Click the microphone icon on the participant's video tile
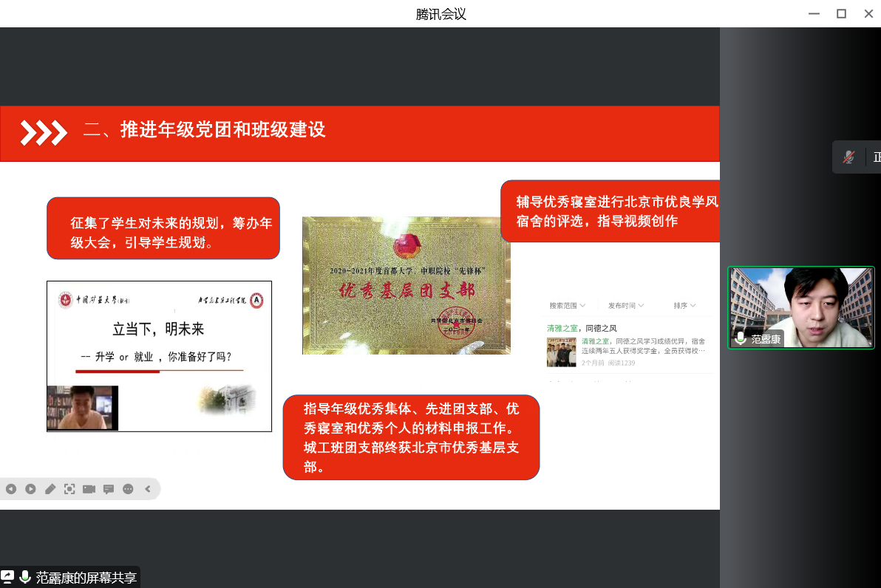Viewport: 881px width, 588px height. coord(741,339)
